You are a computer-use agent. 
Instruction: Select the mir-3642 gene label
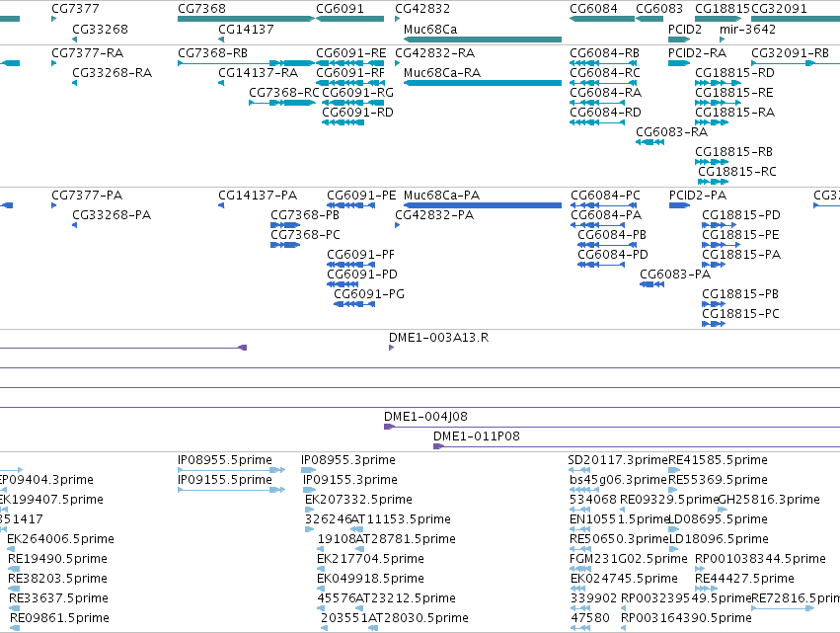pos(747,29)
